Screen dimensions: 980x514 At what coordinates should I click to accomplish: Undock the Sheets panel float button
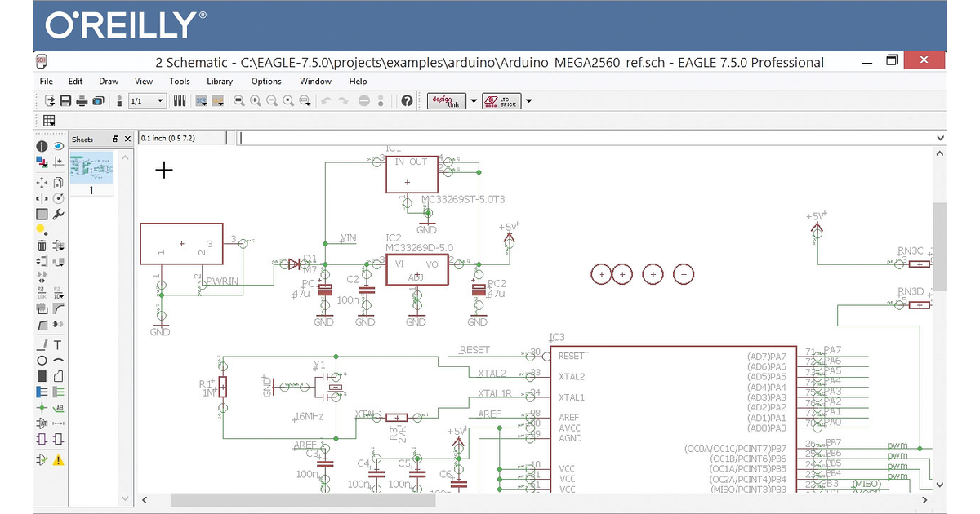coord(115,139)
